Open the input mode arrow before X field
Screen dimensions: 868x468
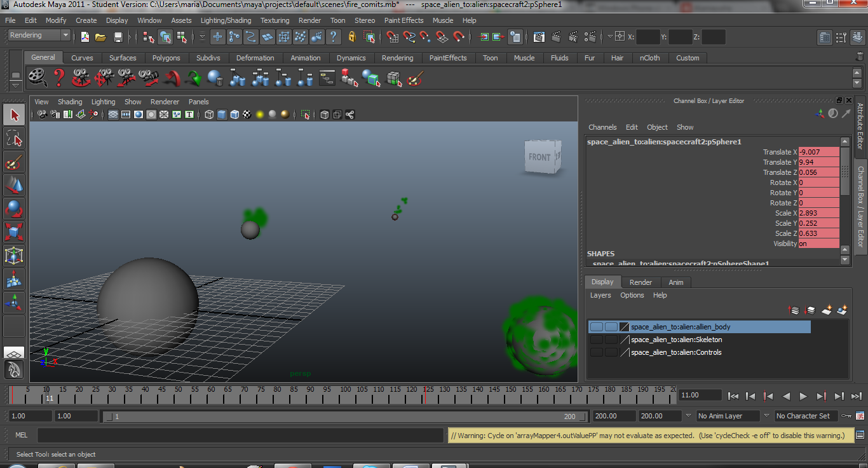610,37
